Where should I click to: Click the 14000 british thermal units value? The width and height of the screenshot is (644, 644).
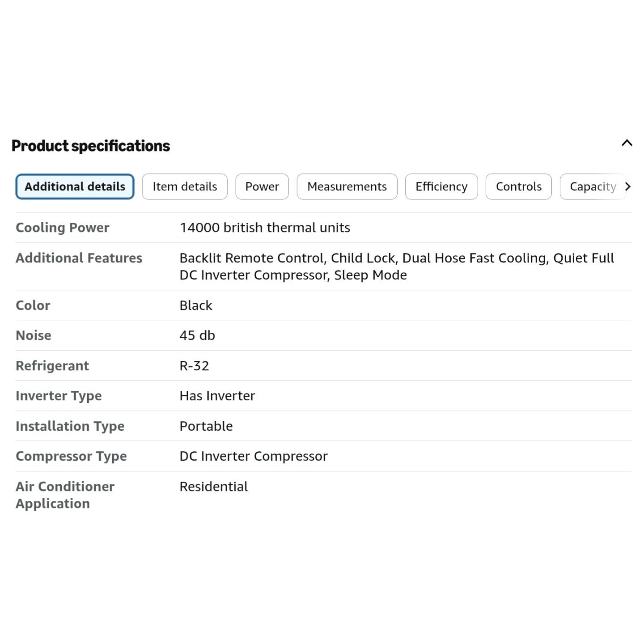click(265, 228)
